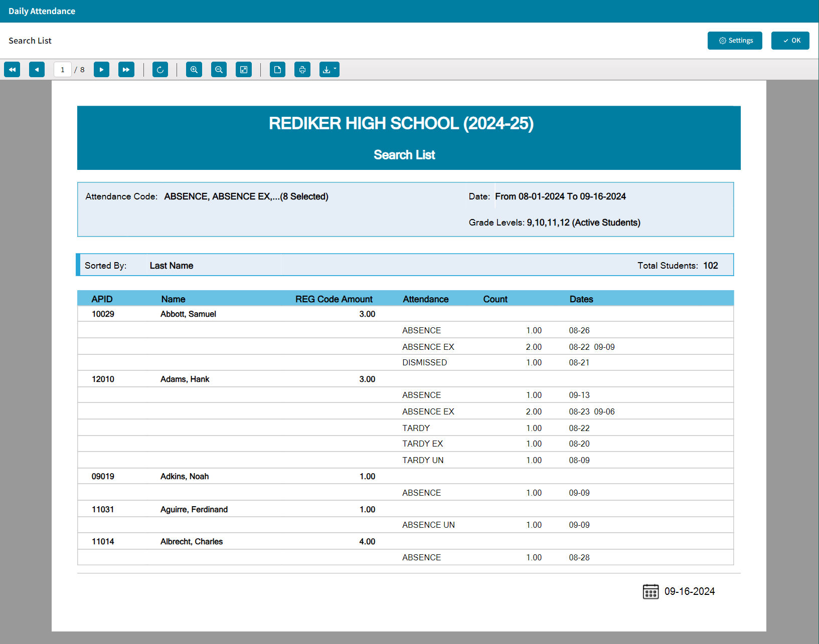
Task: Advance to the next report page
Action: (101, 70)
